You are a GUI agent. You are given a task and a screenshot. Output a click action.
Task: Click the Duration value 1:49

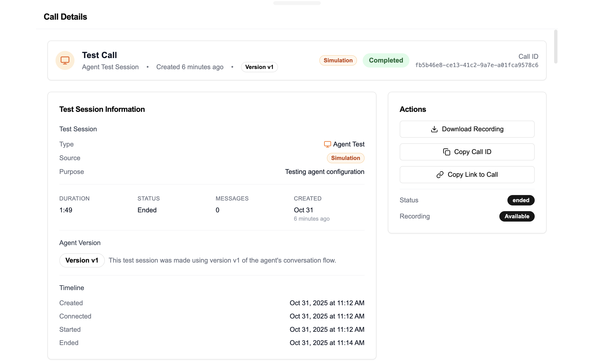click(x=66, y=210)
